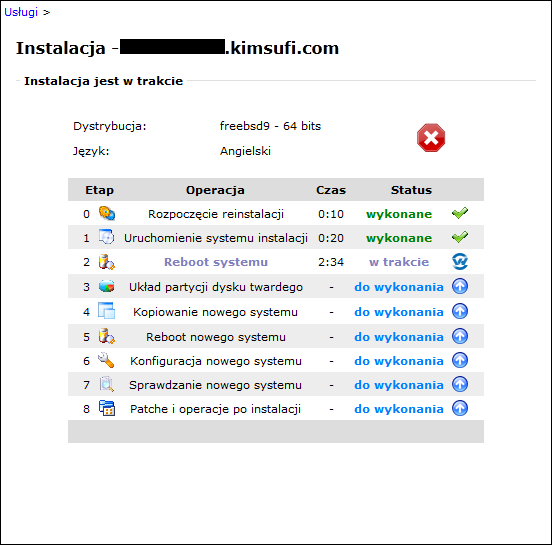Screen dimensions: 552x545
Task: Click the gears icon of step 0
Action: (107, 214)
